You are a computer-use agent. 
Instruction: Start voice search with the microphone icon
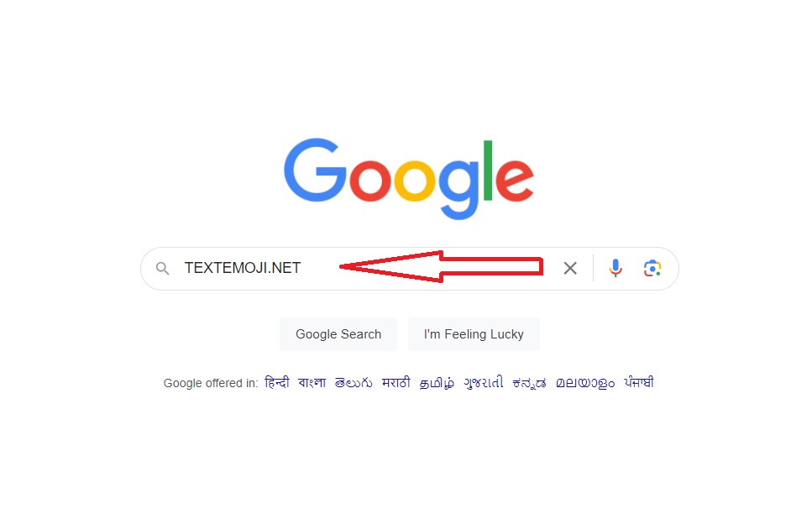(x=616, y=268)
